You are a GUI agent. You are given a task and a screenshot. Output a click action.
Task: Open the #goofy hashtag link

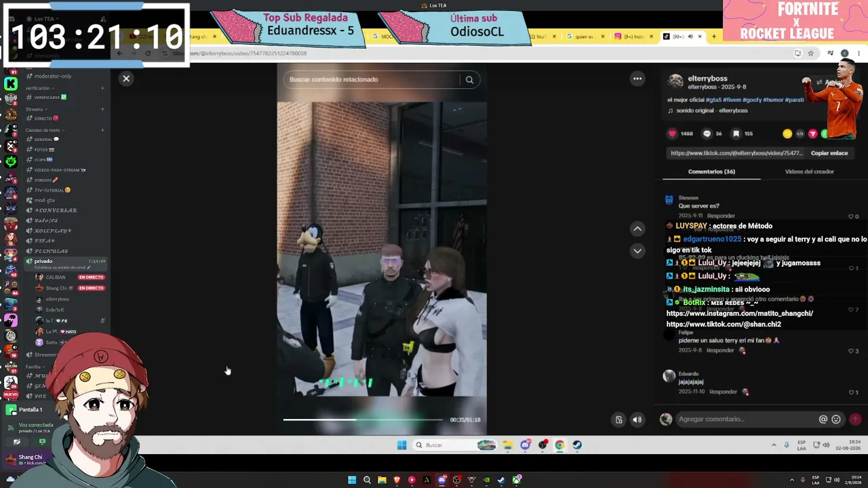coord(752,100)
